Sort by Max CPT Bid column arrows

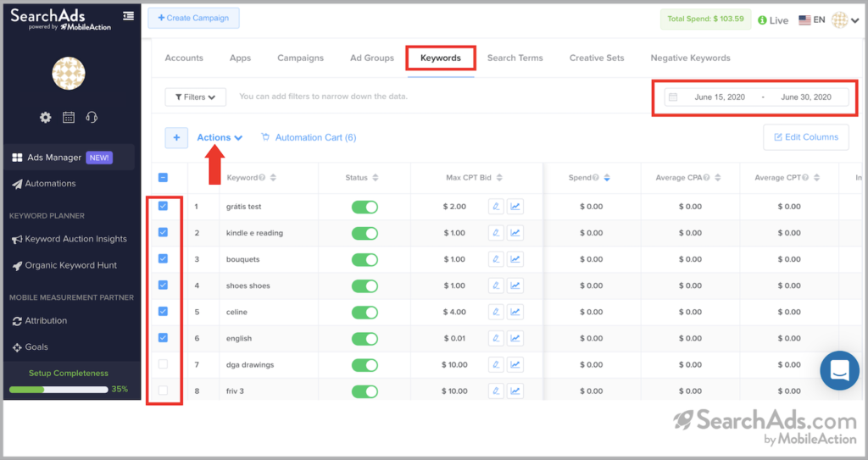(499, 178)
